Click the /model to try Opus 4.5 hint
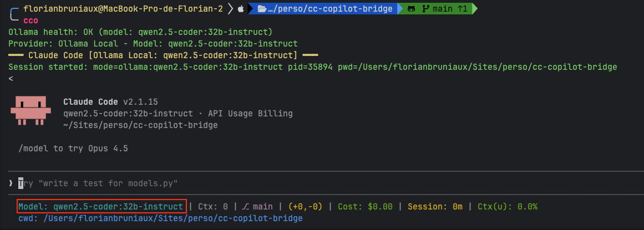The width and height of the screenshot is (644, 230). click(74, 149)
